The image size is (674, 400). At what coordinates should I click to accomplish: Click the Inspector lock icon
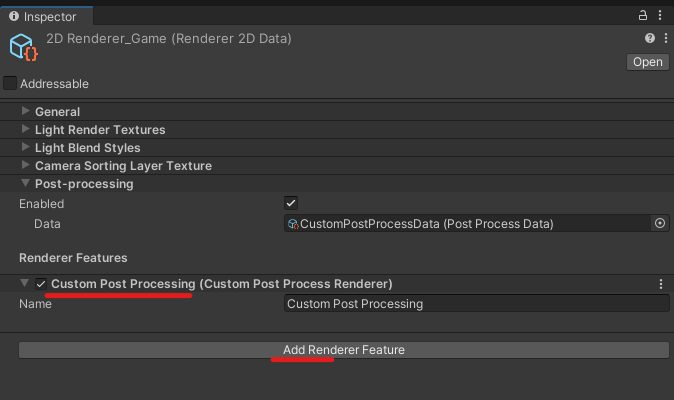pos(643,16)
